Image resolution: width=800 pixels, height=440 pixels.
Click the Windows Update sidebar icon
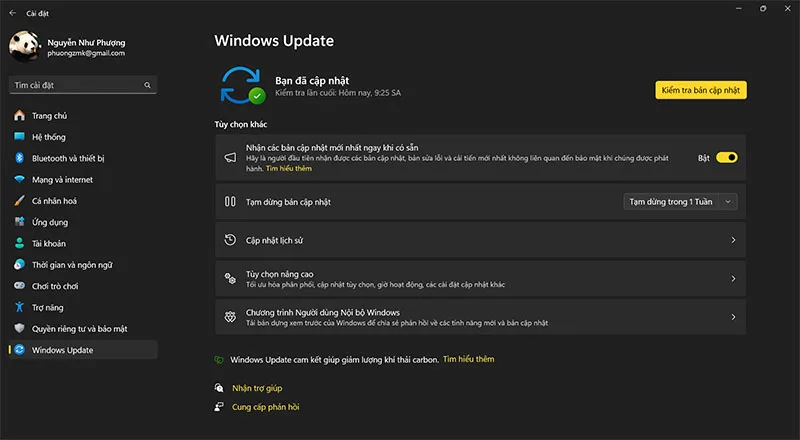(x=19, y=350)
